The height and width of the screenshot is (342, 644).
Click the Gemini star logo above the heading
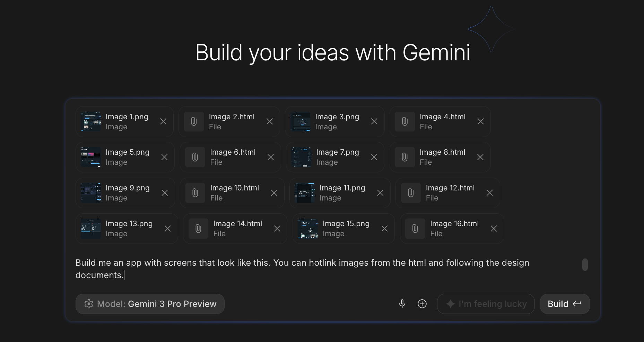(x=491, y=29)
